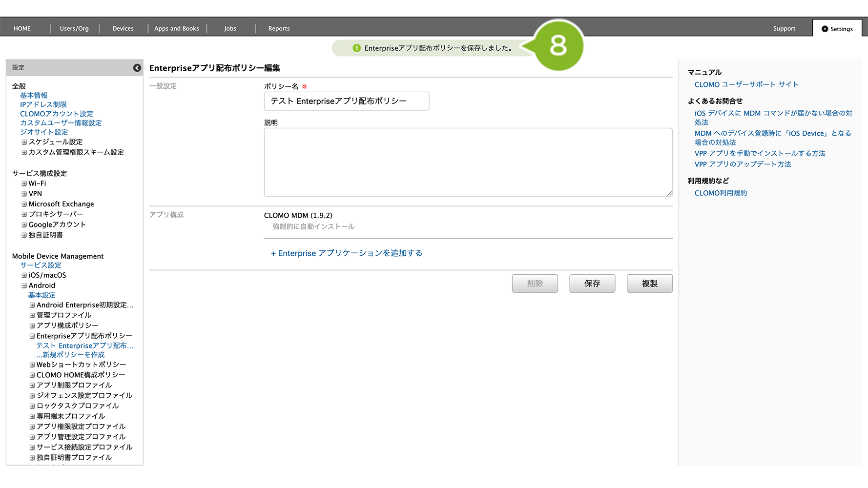Expand the Microsoft Exchange node

tap(24, 204)
